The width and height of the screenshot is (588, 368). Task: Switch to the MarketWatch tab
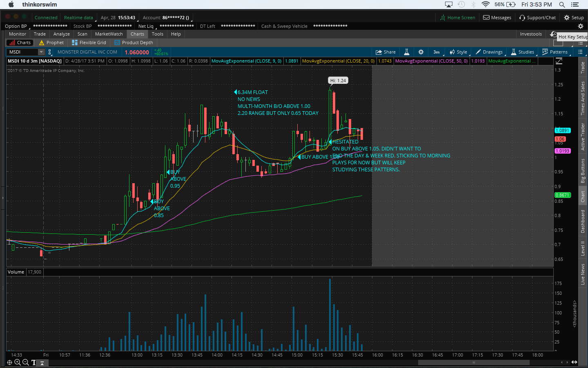point(109,34)
